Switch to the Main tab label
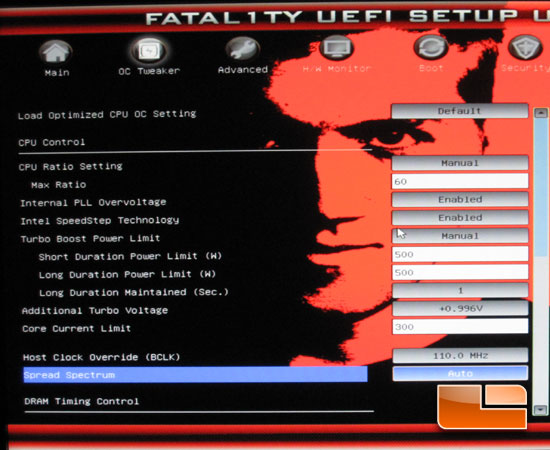Screen dimensions: 550x450 point(57,73)
